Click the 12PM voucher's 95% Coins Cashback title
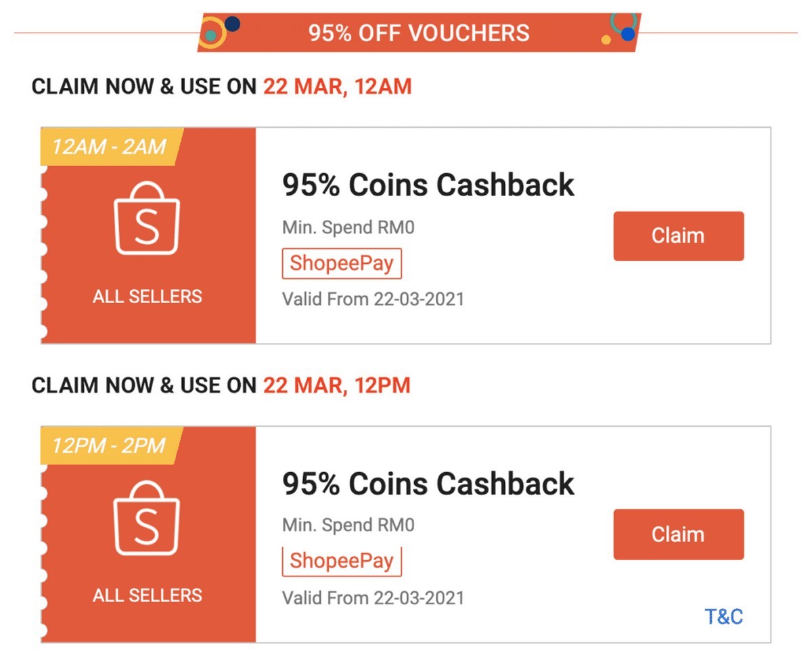This screenshot has width=812, height=663. pos(428,484)
